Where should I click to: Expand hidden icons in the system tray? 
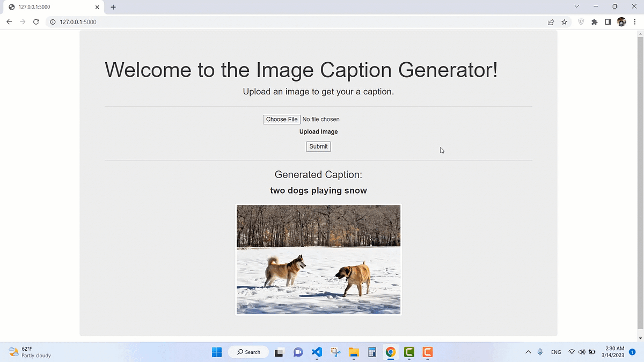(528, 352)
